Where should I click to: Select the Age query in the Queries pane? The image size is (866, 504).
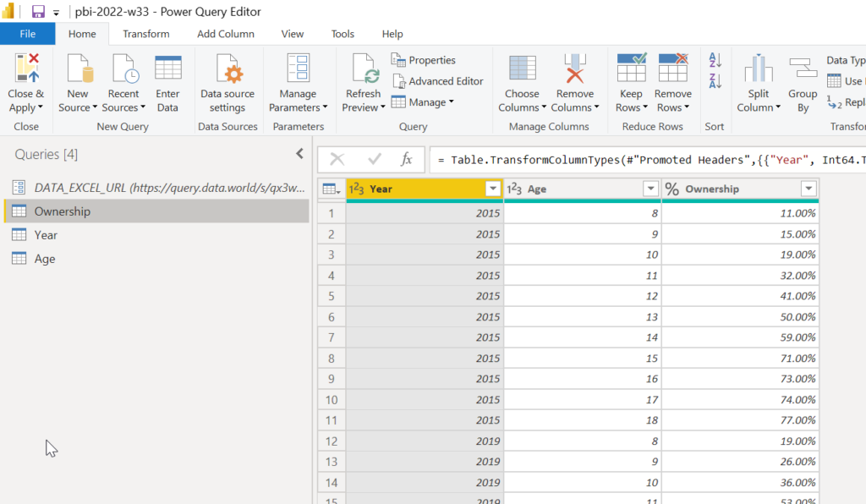click(x=45, y=259)
